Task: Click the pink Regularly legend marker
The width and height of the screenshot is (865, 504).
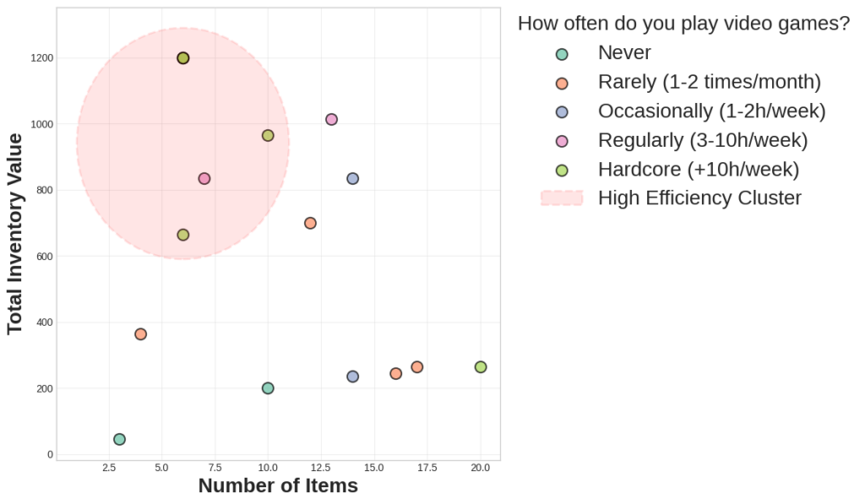Action: tap(562, 140)
